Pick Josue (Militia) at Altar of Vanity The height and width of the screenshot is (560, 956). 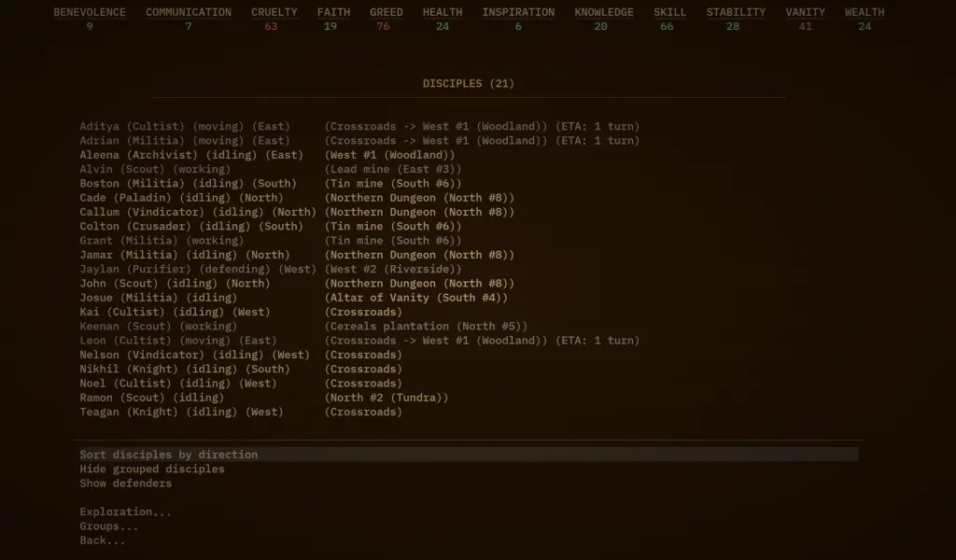[294, 298]
